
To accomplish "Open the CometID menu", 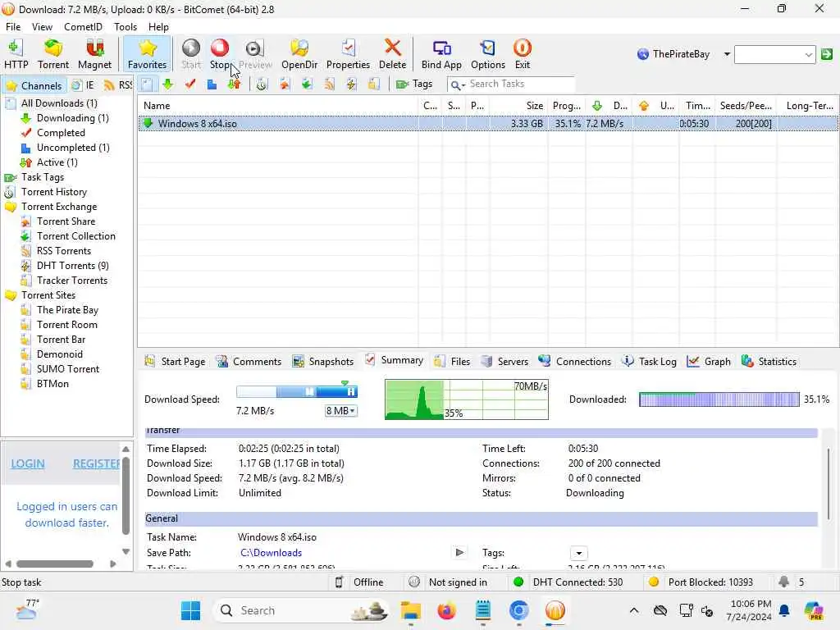I will point(83,27).
